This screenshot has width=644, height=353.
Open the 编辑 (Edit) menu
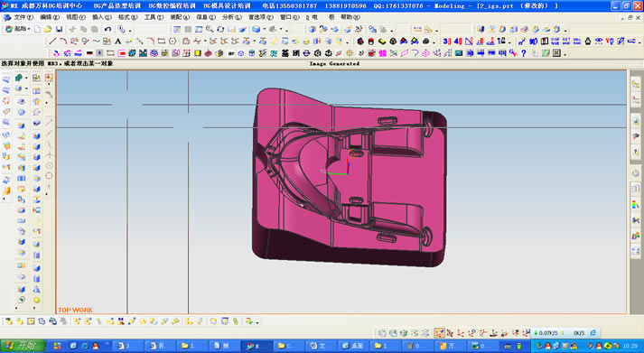50,17
